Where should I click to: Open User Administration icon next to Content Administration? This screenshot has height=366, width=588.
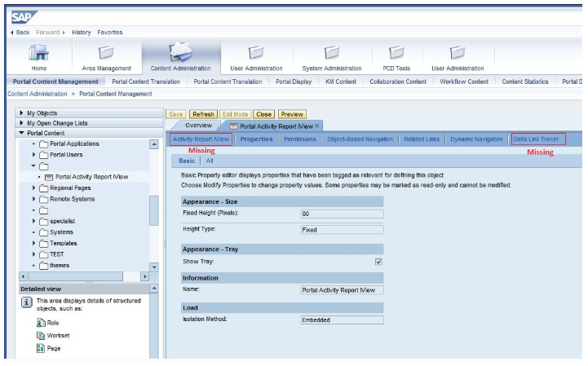(256, 52)
